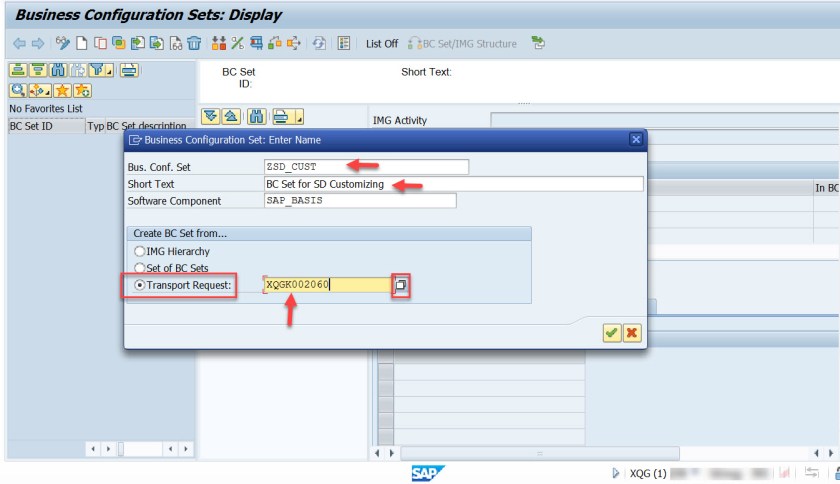Cancel dialog with red X button
840x484 pixels.
(x=632, y=333)
